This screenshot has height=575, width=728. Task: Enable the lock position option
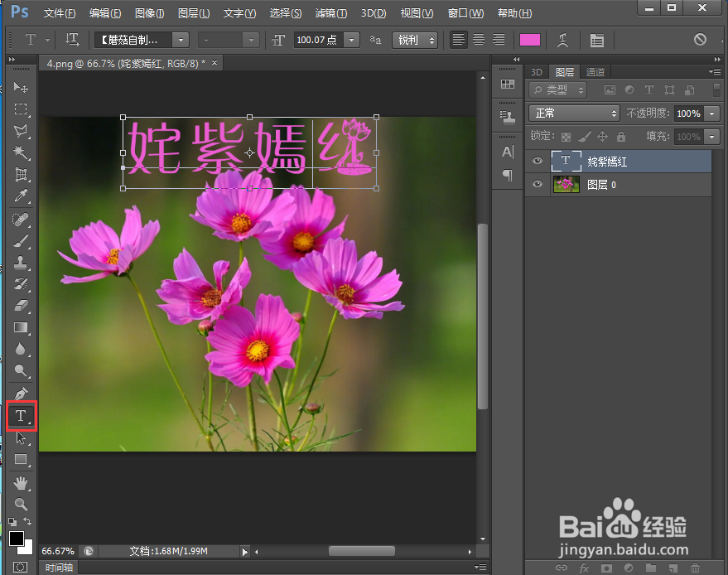point(602,136)
